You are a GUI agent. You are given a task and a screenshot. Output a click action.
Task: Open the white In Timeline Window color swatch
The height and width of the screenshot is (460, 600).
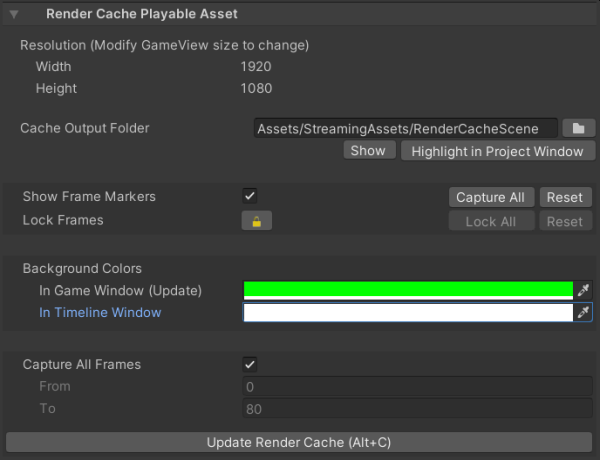(408, 313)
